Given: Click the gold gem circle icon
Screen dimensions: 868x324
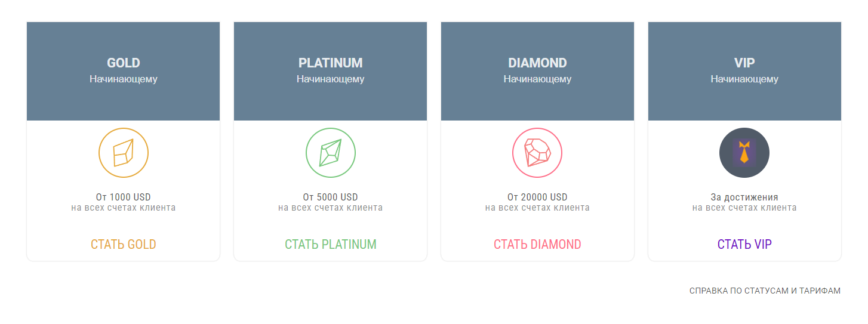Looking at the screenshot, I should coord(124,153).
